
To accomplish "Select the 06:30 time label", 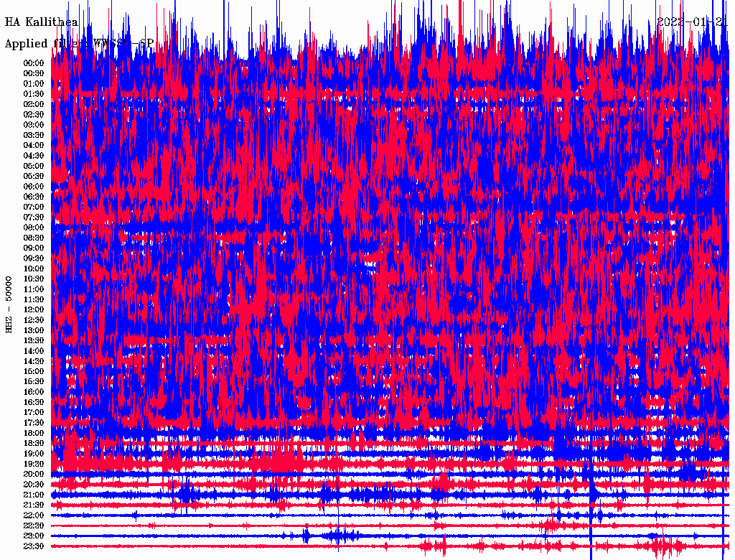I will point(34,197).
